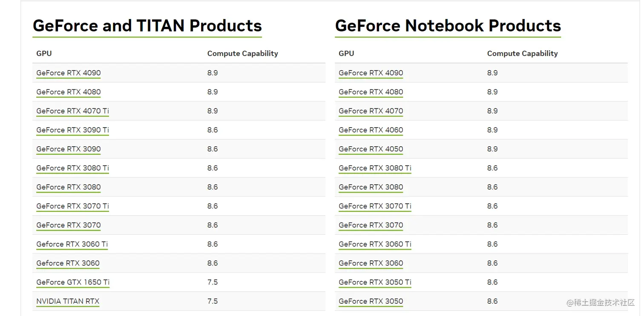Click the GeForce and TITAN Products heading
This screenshot has height=316, width=644.
[x=147, y=26]
